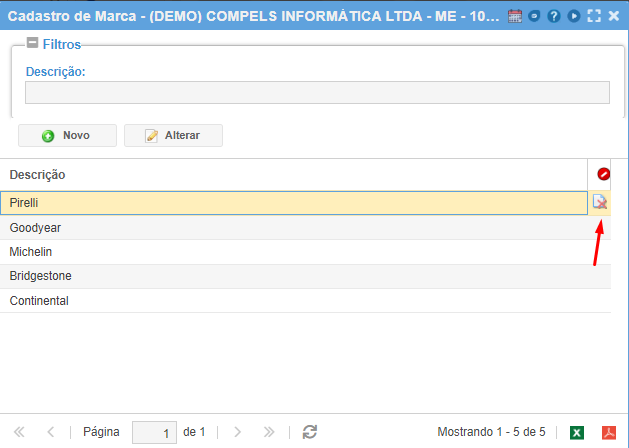629x448 pixels.
Task: Select the Pirelli row
Action: (x=294, y=203)
